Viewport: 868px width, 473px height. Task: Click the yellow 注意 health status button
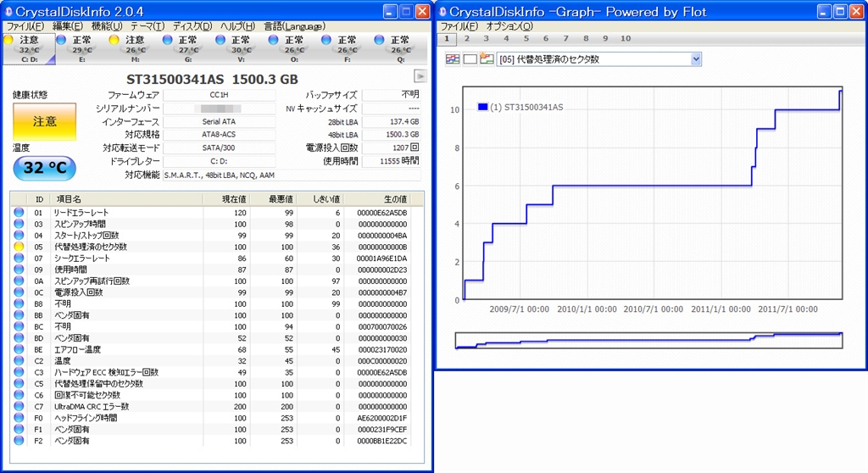[44, 121]
